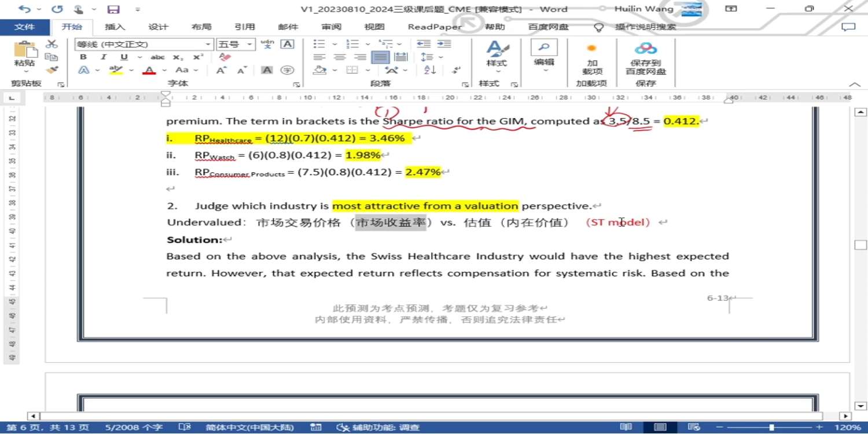Expand the multilevel list dropdown arrow
868x434 pixels.
click(x=400, y=44)
